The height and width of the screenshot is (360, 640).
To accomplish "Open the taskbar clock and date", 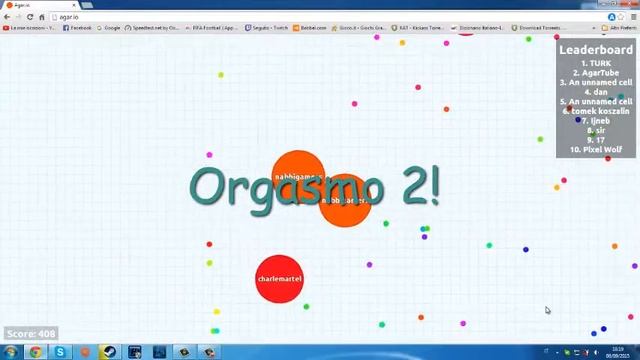I will 618,352.
